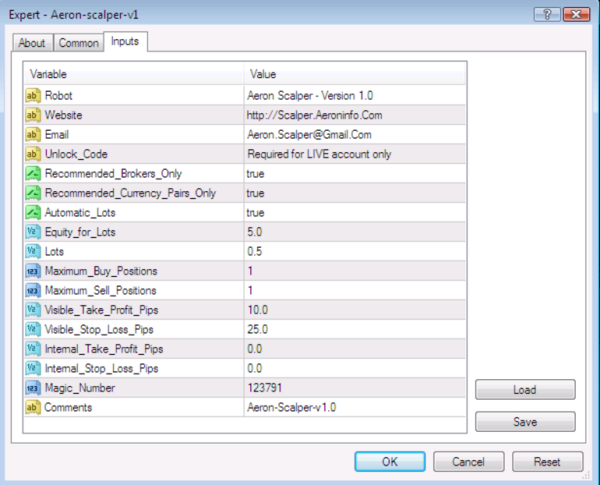Open the About tab
Screen dimensions: 600x485
32,43
